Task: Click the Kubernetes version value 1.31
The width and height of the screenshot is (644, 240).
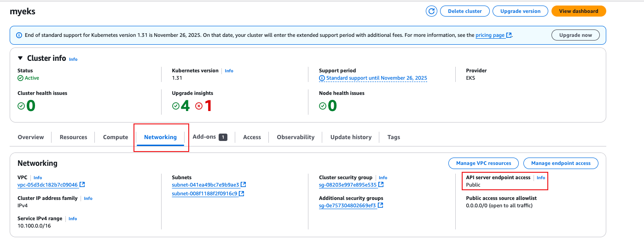Action: click(177, 78)
